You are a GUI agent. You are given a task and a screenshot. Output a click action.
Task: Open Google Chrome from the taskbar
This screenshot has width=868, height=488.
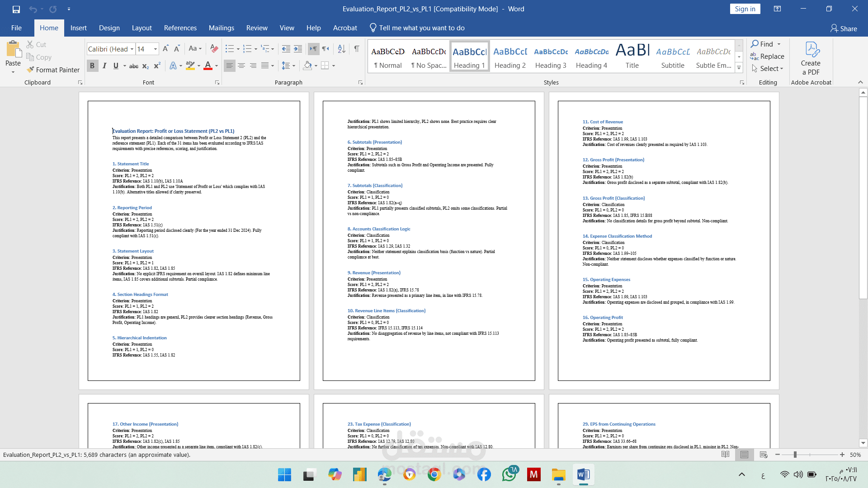pos(434,474)
